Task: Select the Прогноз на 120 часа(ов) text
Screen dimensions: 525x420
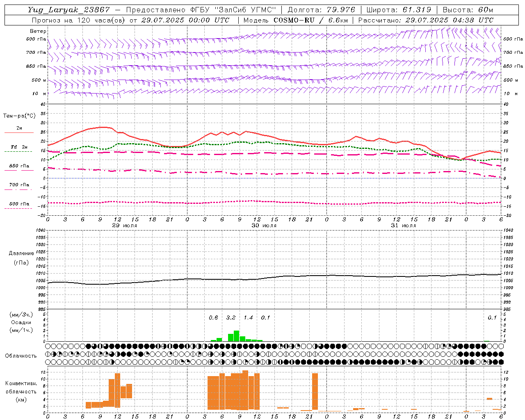Action: coord(79,20)
